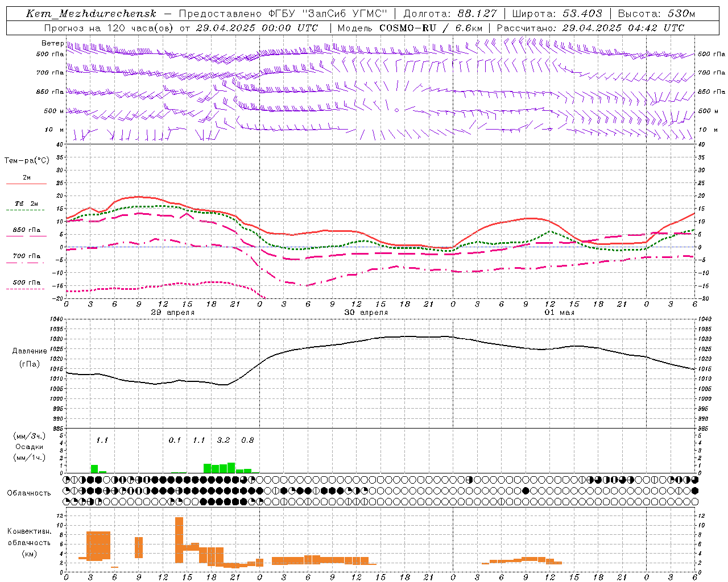The image size is (728, 582).
Task: Click the 'Конвективн.' convective cloud label
Action: pos(30,531)
